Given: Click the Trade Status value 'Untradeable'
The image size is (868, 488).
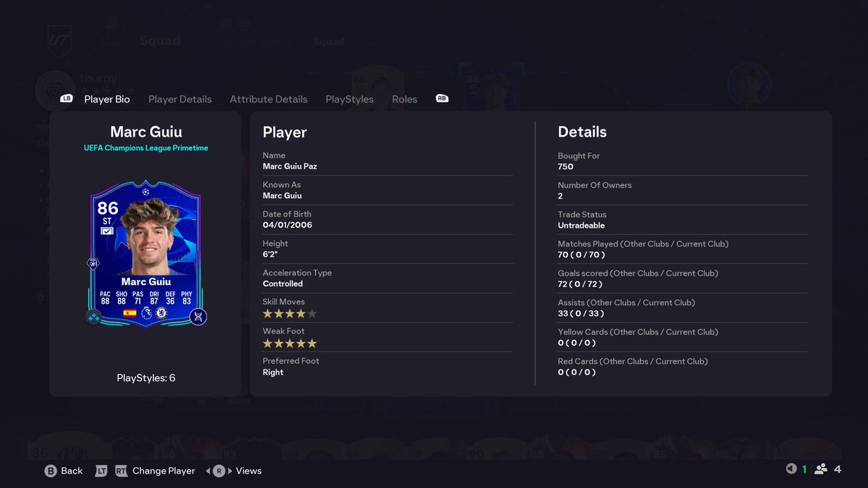Looking at the screenshot, I should click(582, 226).
